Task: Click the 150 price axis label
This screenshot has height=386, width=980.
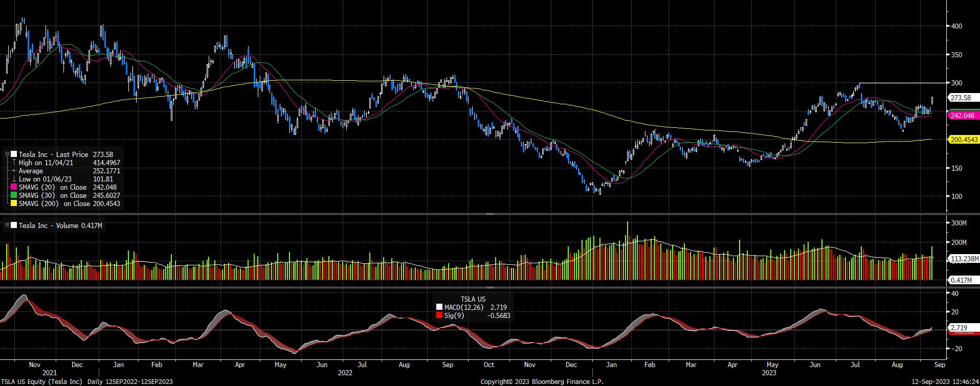Action: 956,168
